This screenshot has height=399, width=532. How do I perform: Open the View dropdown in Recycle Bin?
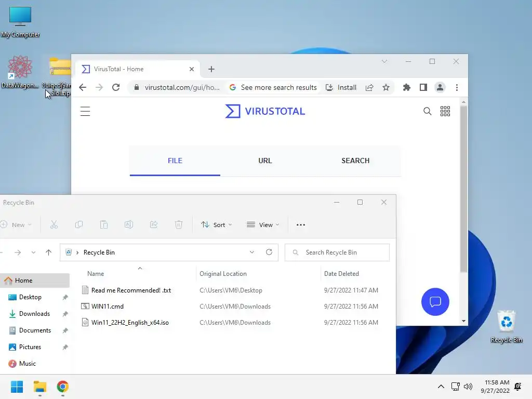(x=263, y=224)
